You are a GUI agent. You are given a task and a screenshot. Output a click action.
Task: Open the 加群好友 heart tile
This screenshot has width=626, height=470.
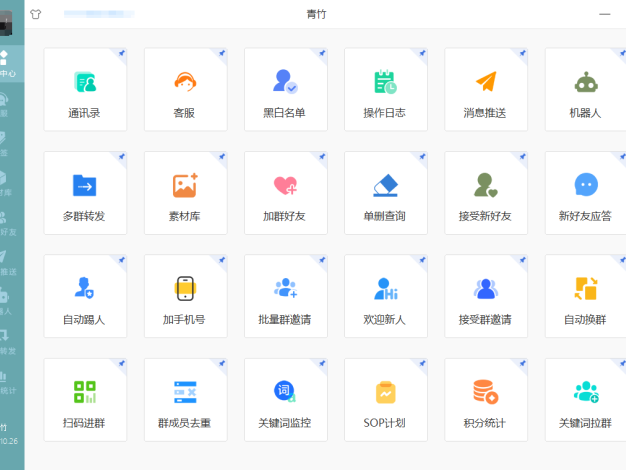point(285,193)
